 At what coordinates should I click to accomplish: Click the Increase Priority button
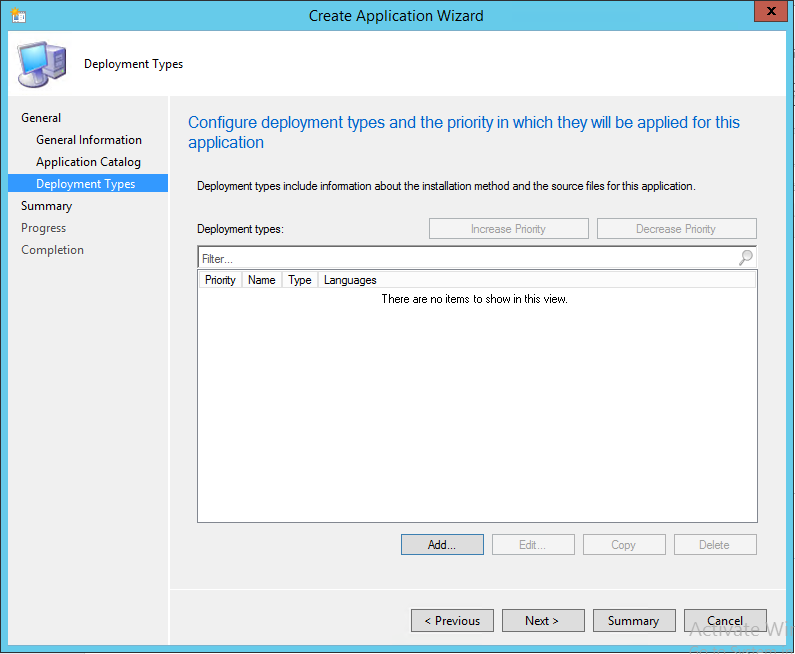pyautogui.click(x=508, y=229)
